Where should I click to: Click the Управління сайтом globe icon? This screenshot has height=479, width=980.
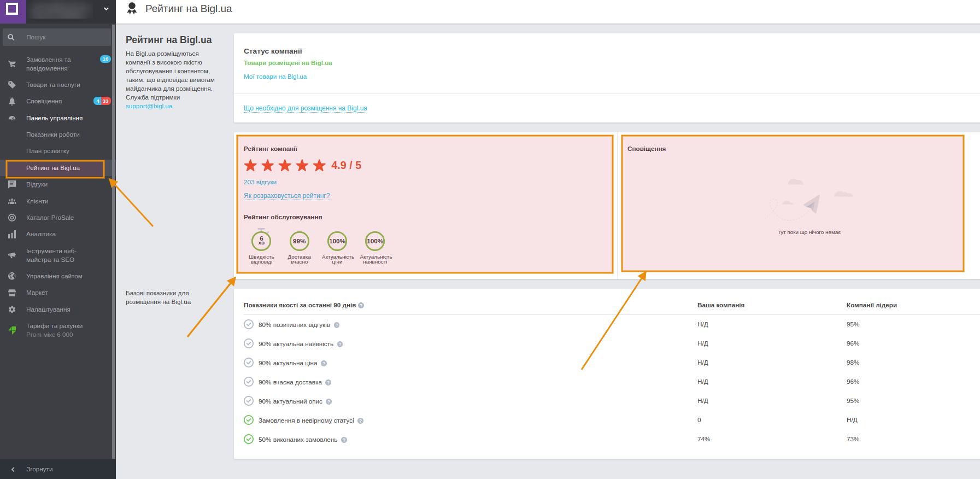coord(12,276)
